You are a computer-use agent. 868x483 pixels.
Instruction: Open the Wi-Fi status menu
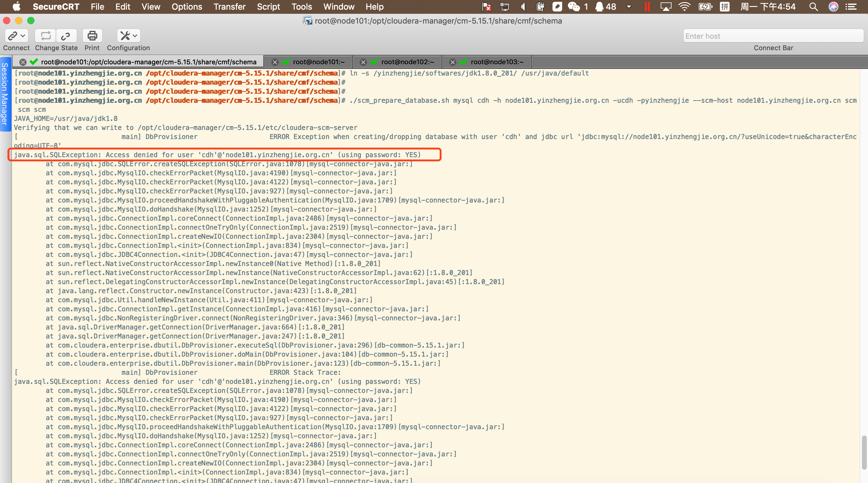pyautogui.click(x=684, y=7)
